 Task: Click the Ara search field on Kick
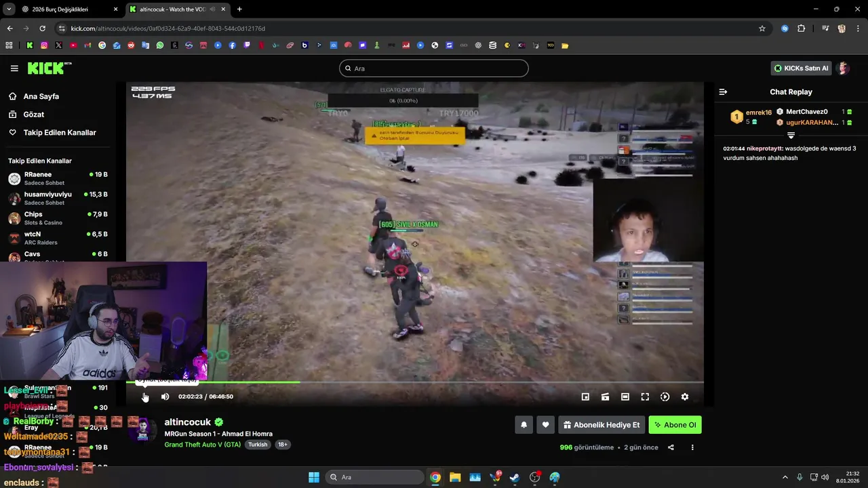click(434, 68)
